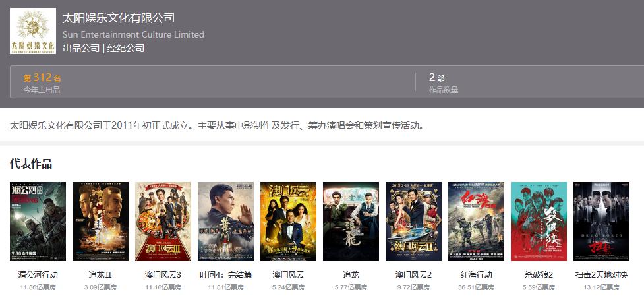Open the 澳门风云2 movie poster
This screenshot has width=644, height=302.
pos(413,222)
